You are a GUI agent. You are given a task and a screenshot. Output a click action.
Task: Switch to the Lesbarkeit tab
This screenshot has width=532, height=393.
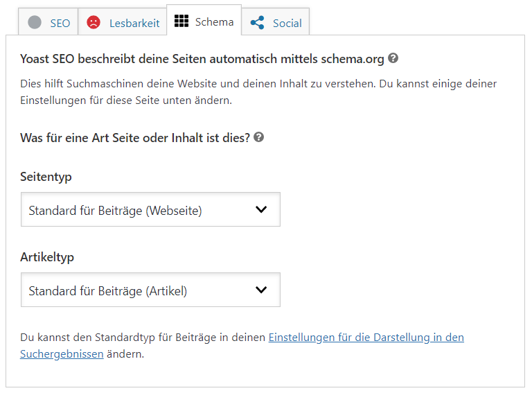123,21
